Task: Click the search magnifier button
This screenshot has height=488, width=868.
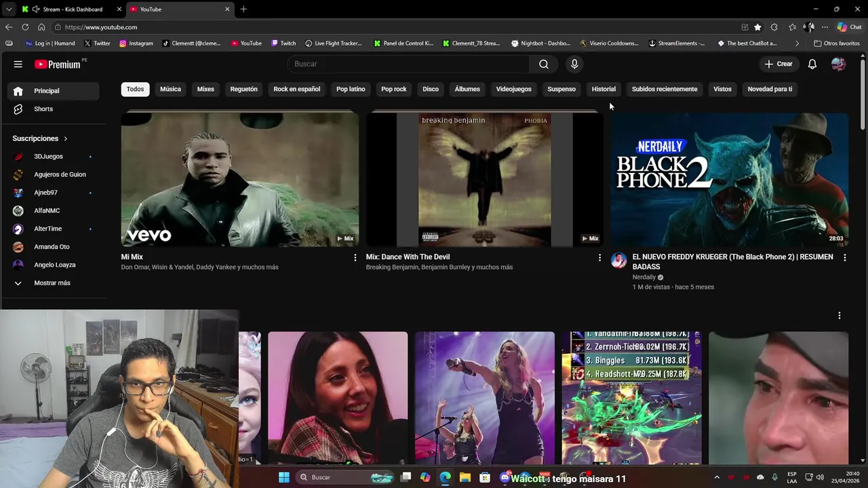Action: (544, 64)
